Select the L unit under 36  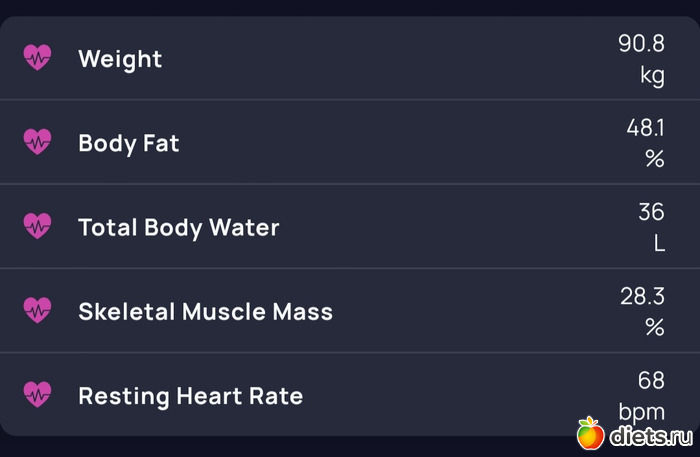click(x=658, y=244)
